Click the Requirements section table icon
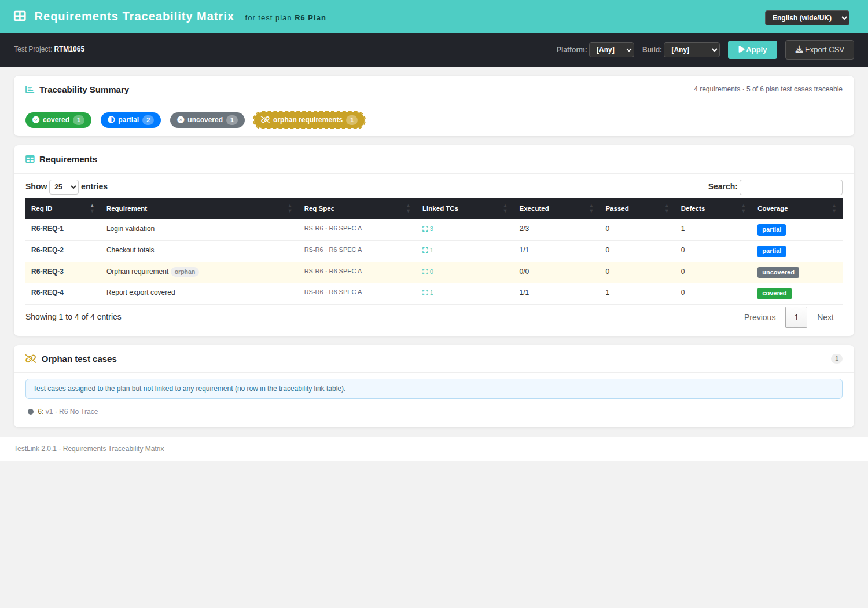Viewport: 868px width, 608px height. click(x=30, y=159)
